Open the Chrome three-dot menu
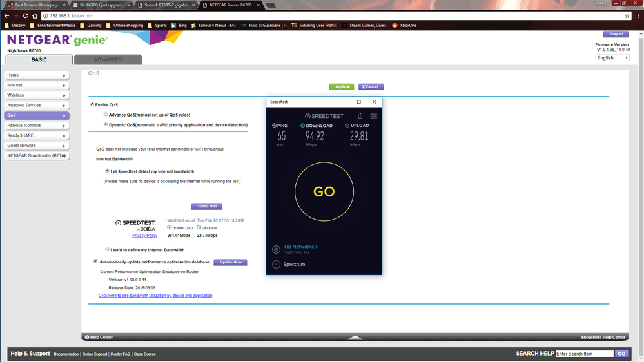Image resolution: width=644 pixels, height=362 pixels. coord(638,15)
